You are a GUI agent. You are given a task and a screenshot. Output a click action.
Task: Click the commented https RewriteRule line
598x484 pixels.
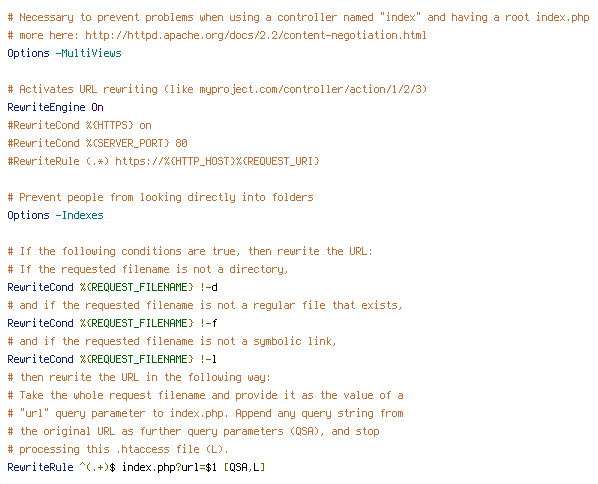163,161
